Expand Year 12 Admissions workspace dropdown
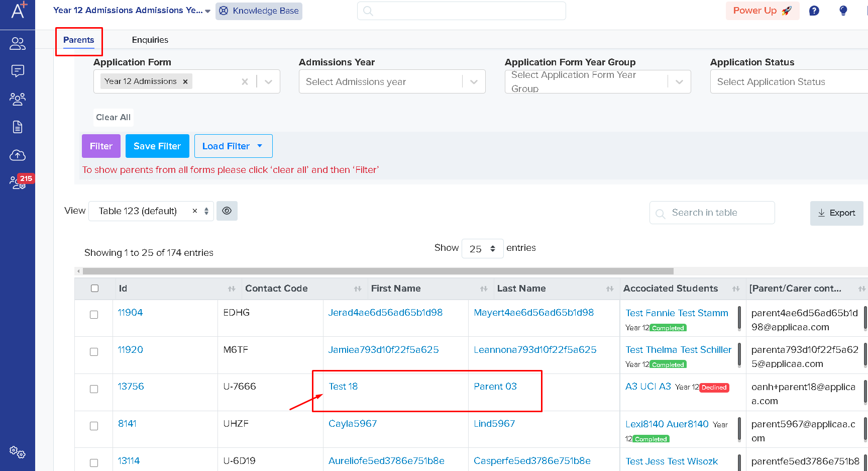Viewport: 868px width, 471px height. [x=207, y=11]
